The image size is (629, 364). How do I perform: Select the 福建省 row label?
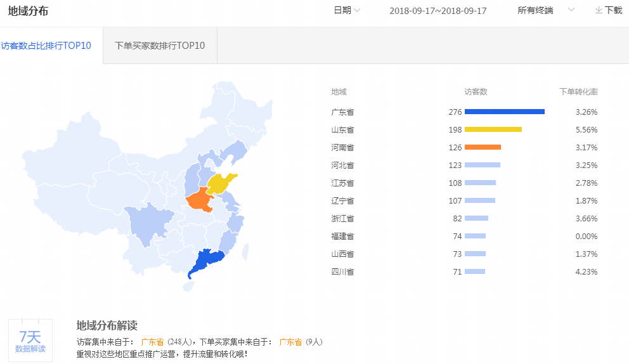(342, 236)
